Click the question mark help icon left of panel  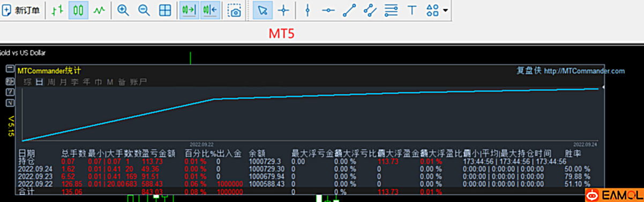tap(10, 92)
